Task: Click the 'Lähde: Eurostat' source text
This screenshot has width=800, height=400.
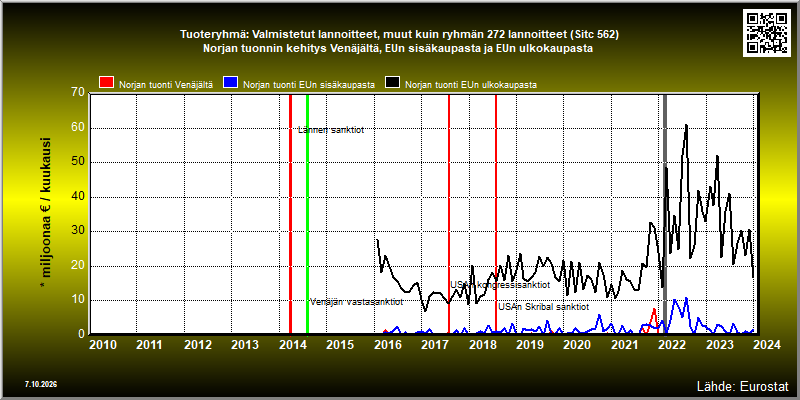Action: click(743, 386)
